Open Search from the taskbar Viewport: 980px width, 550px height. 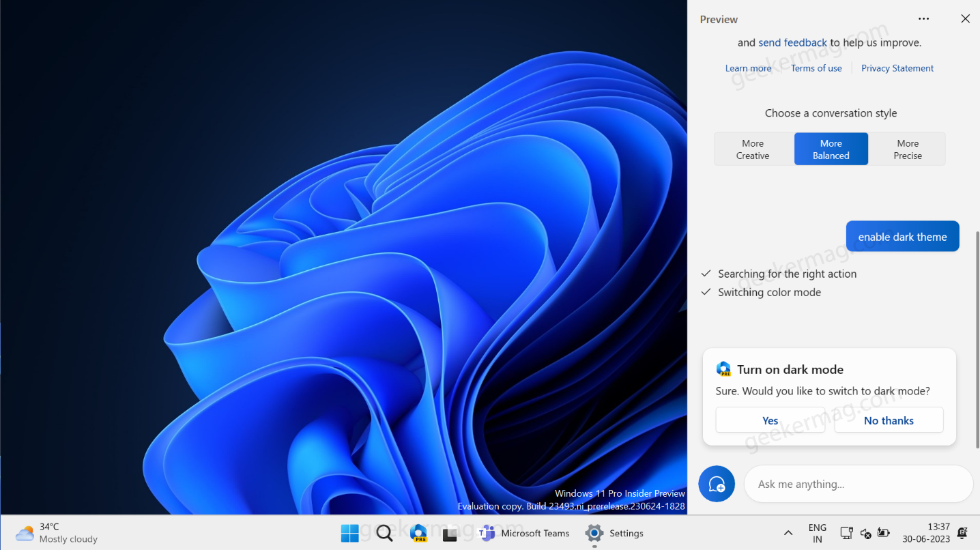pos(384,533)
